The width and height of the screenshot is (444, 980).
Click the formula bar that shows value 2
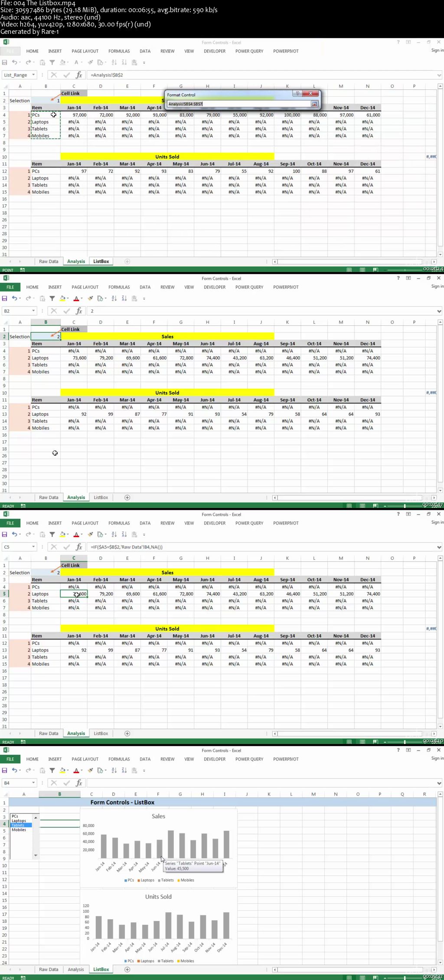(261, 311)
